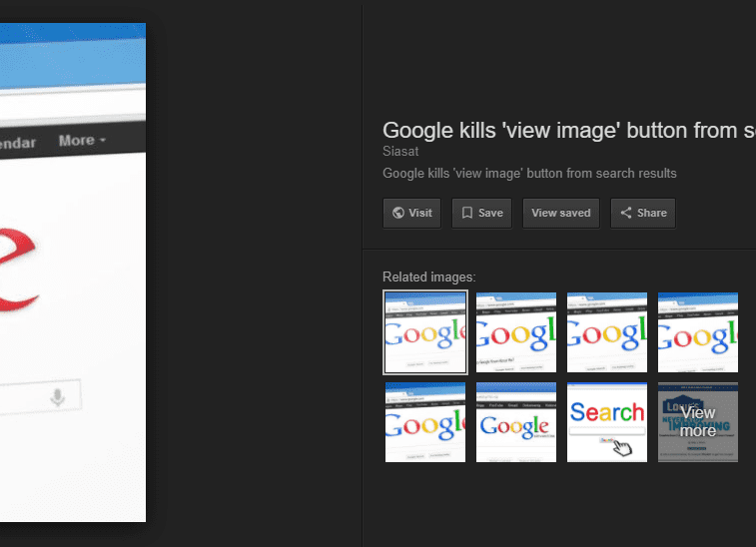Open third related thumbnail in first row
756x547 pixels.
(607, 332)
